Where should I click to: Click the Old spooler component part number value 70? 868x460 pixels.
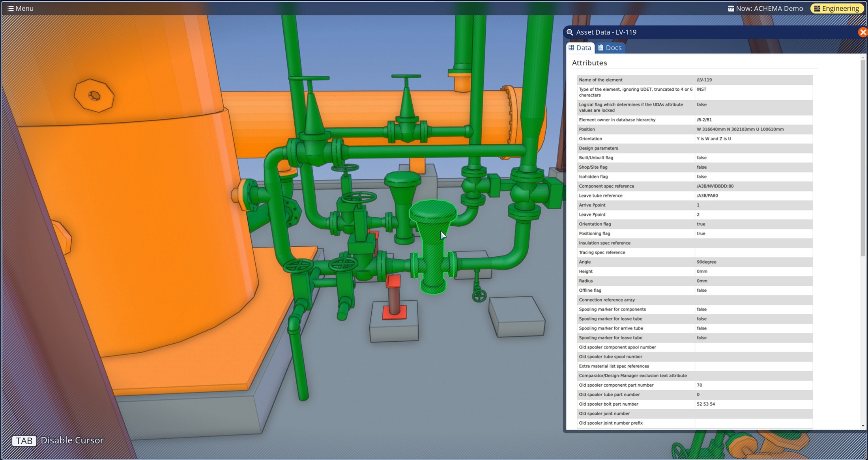[x=699, y=385]
